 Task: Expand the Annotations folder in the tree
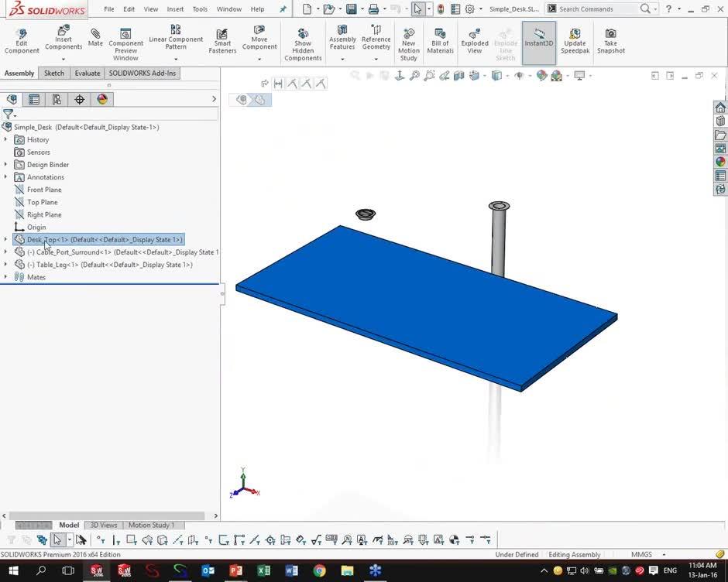6,176
